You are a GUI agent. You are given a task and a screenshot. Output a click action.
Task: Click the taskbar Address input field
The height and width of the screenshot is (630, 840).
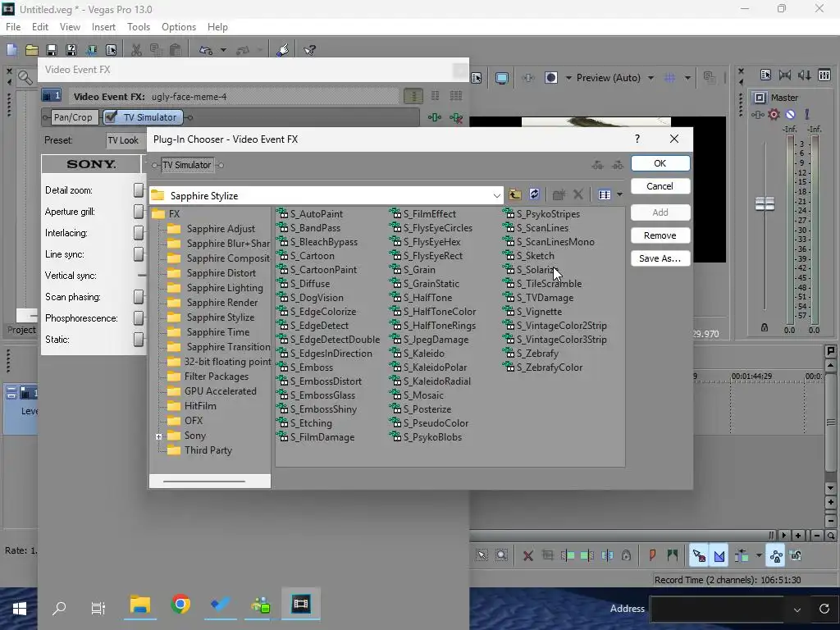pyautogui.click(x=717, y=609)
